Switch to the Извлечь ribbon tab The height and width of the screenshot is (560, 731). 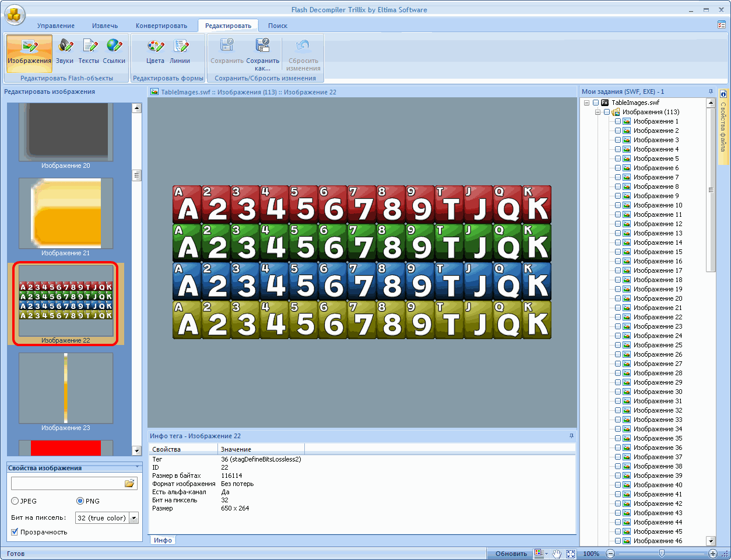[105, 26]
